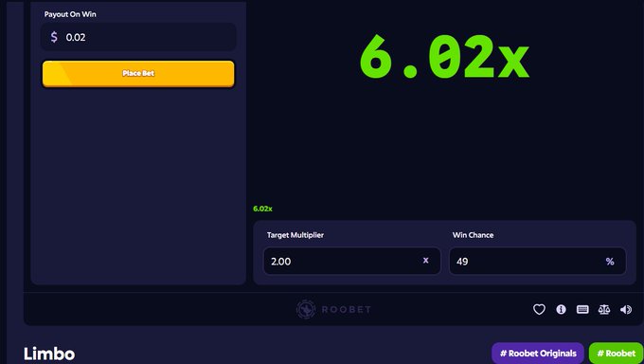Click the Target Multiplier input showing 2.00

coord(352,261)
